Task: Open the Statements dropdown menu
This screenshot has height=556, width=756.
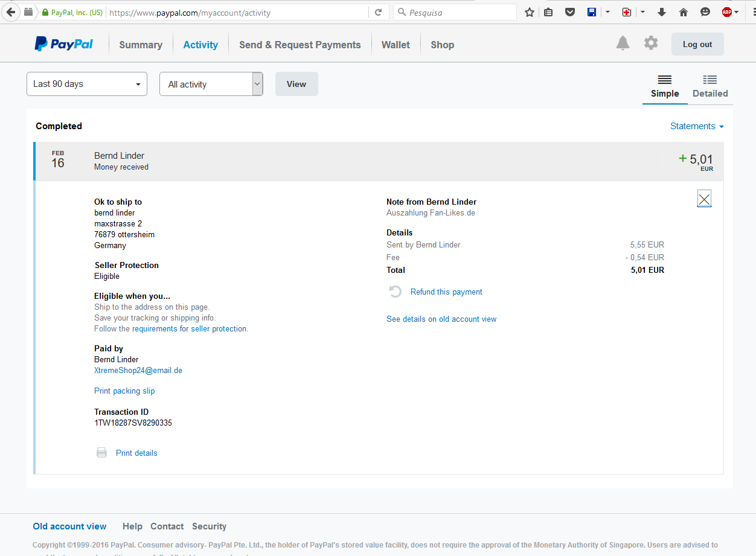Action: pyautogui.click(x=696, y=126)
